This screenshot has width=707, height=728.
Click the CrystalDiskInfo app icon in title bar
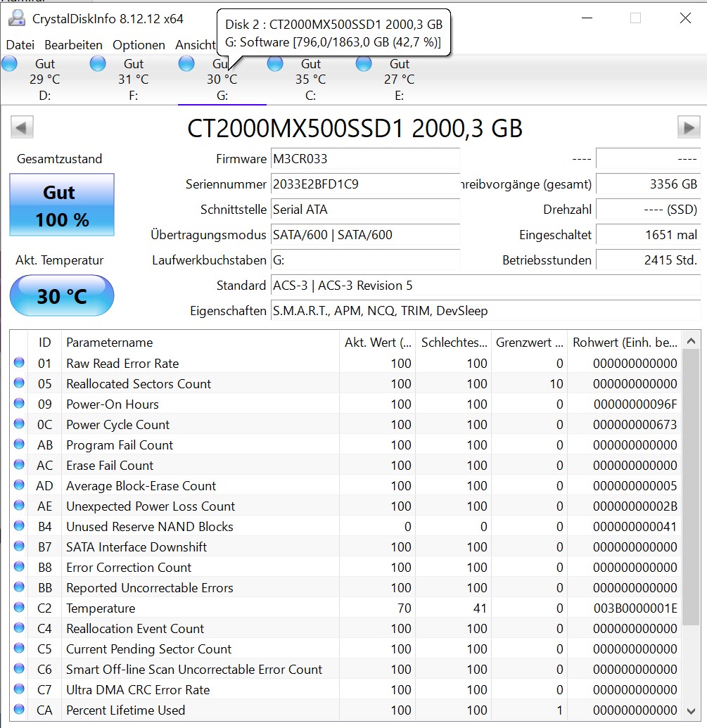point(17,18)
